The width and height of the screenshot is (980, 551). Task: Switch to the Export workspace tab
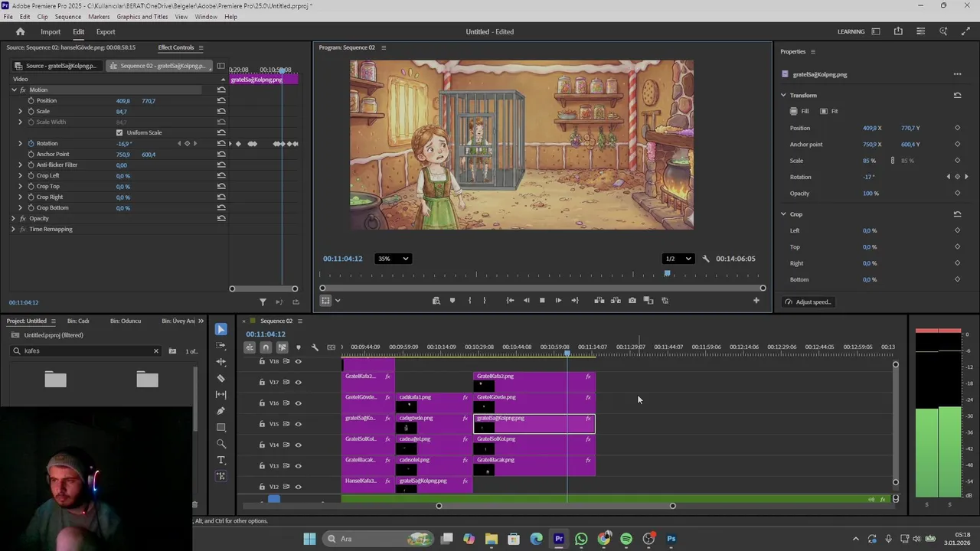[x=106, y=32]
